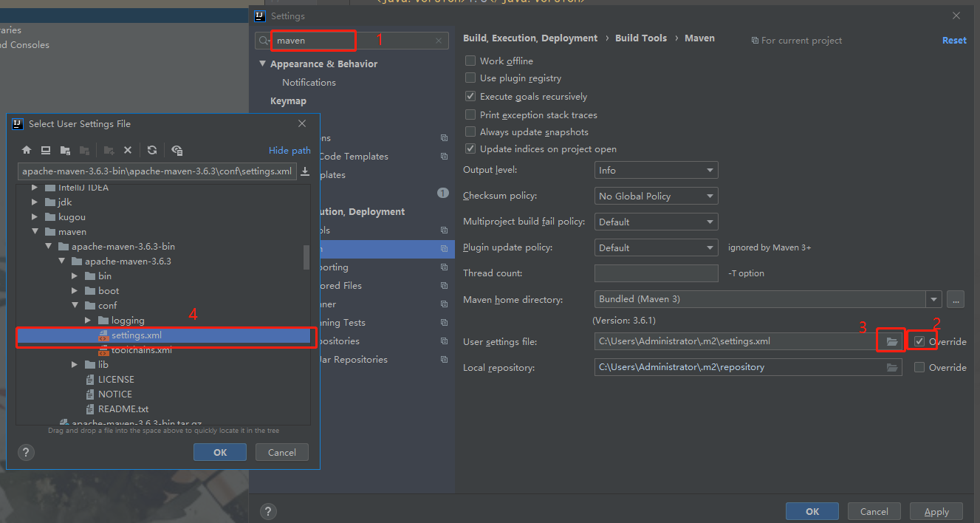Click project-level icon on Running Tests row

click(444, 323)
